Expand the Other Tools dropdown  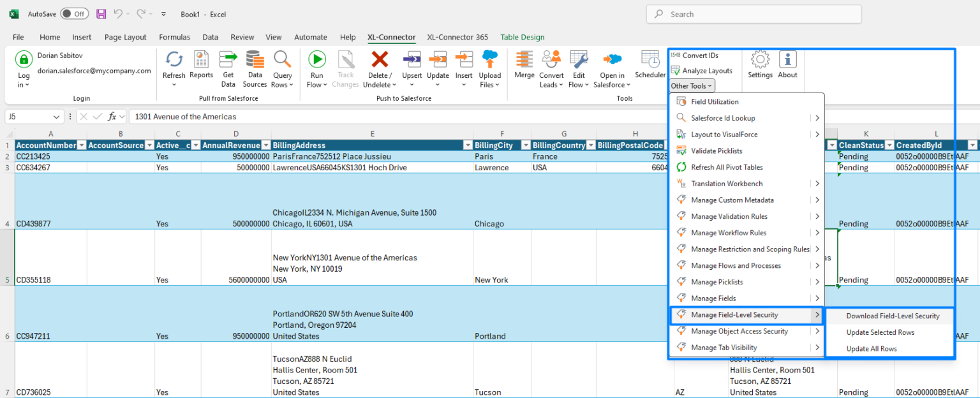(x=692, y=85)
